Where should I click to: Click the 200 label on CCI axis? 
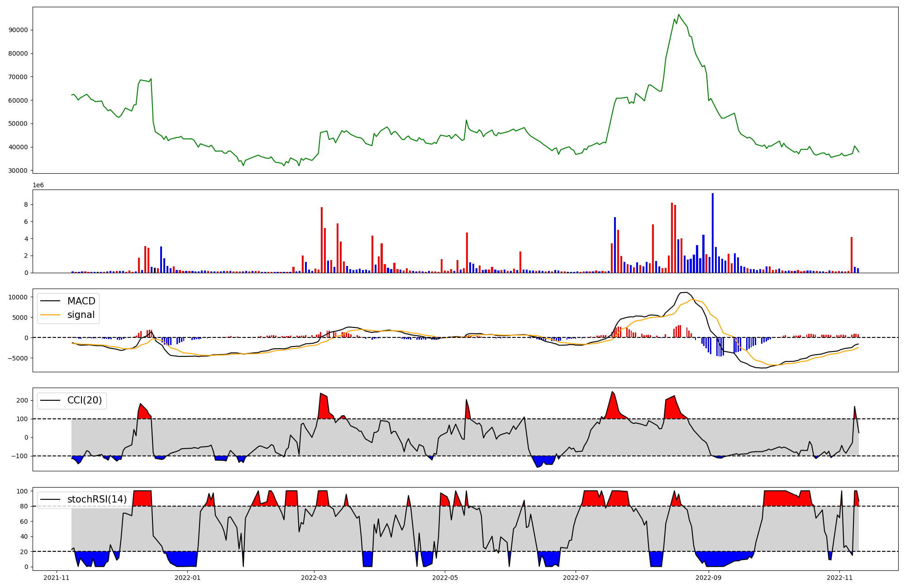(x=22, y=400)
